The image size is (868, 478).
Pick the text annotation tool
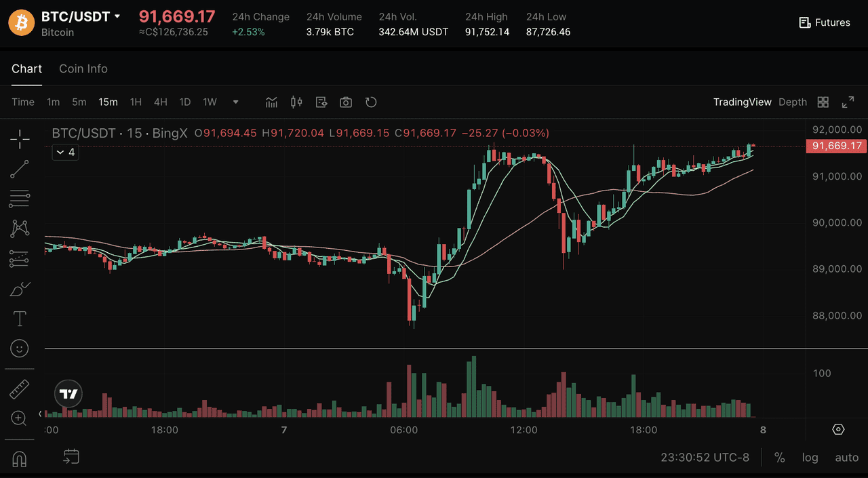point(20,319)
